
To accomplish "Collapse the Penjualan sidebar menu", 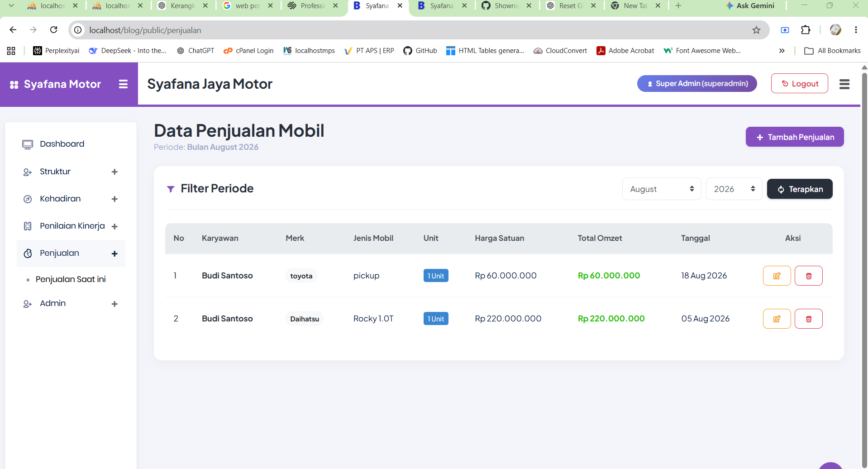I will pos(70,254).
